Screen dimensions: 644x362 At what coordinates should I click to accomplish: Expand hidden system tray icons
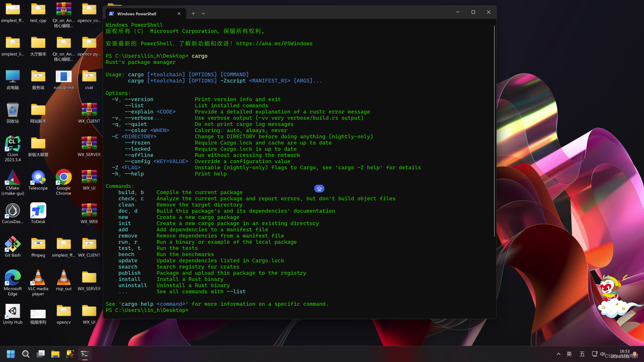(558, 354)
